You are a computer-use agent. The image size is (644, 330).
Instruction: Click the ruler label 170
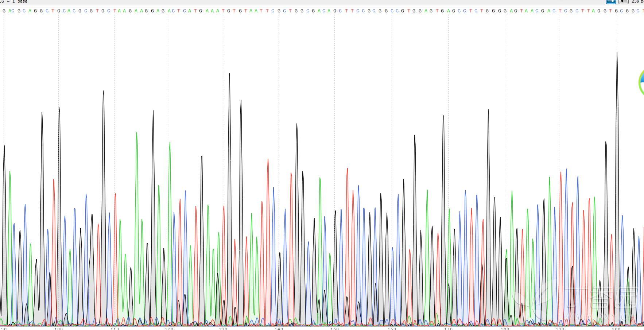coord(449,329)
